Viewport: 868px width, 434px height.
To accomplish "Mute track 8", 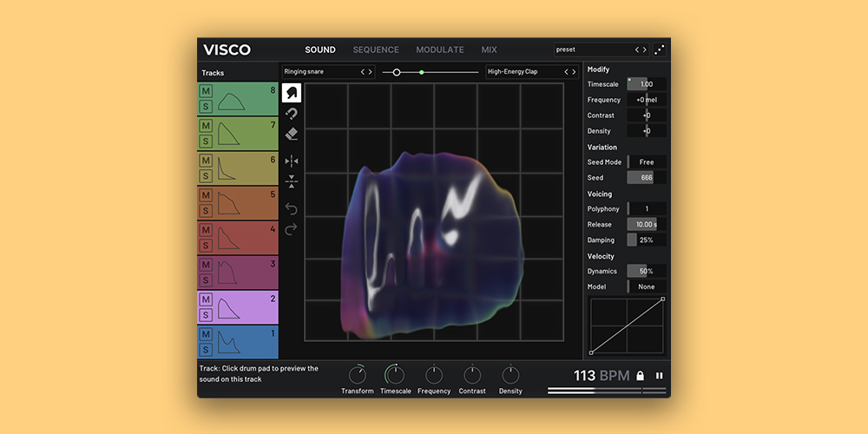I will [x=206, y=91].
